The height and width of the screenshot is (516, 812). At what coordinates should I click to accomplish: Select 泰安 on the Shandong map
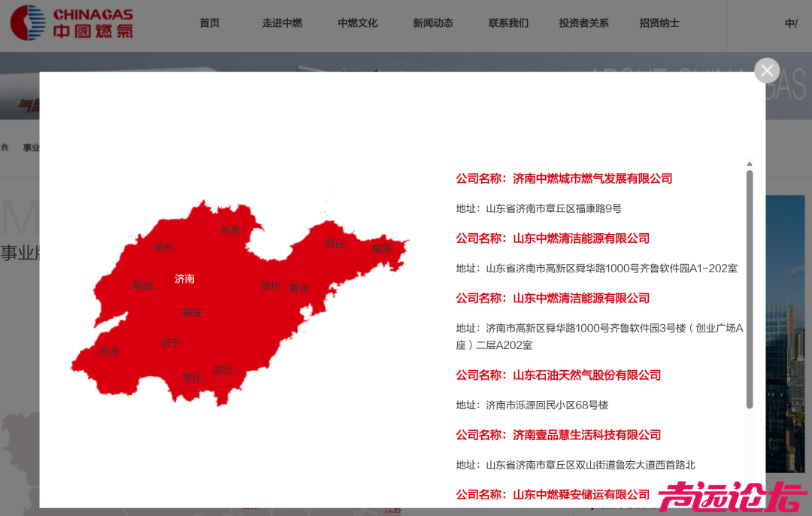(192, 312)
